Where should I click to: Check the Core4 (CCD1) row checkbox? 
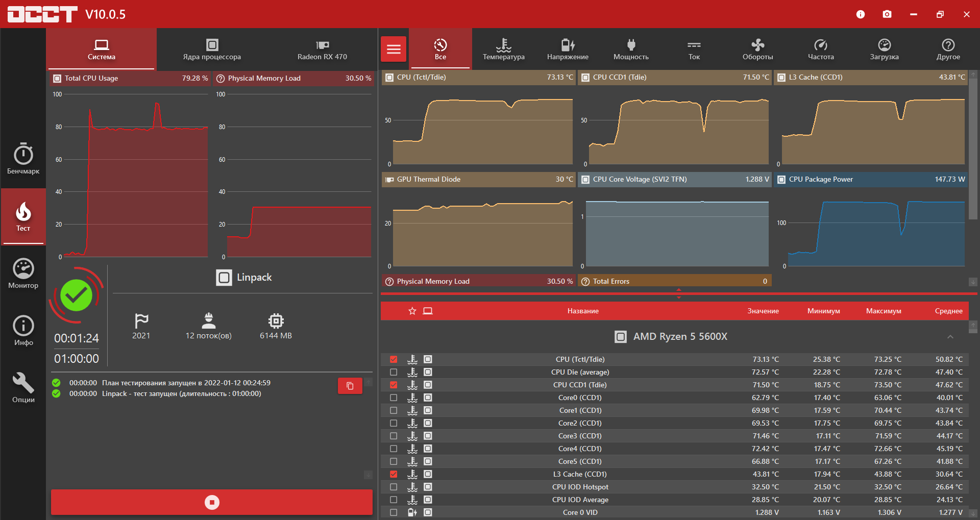(x=394, y=449)
